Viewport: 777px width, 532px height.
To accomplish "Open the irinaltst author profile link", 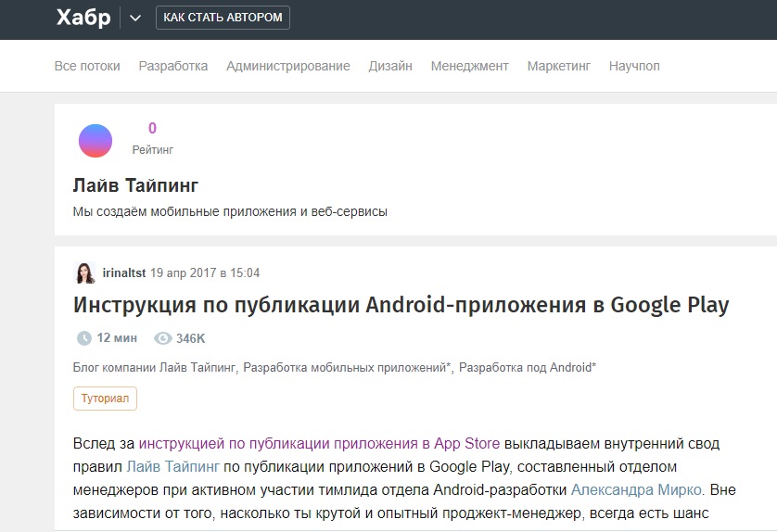I will (x=124, y=272).
